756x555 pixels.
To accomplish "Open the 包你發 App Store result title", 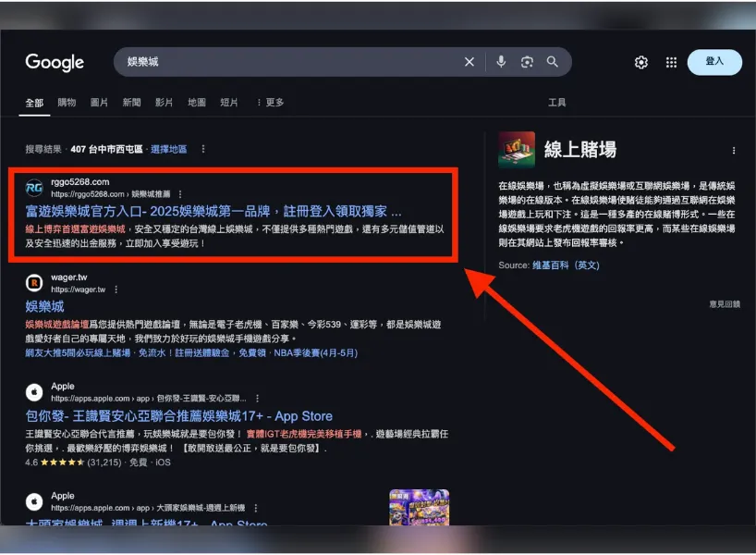I will click(x=179, y=416).
